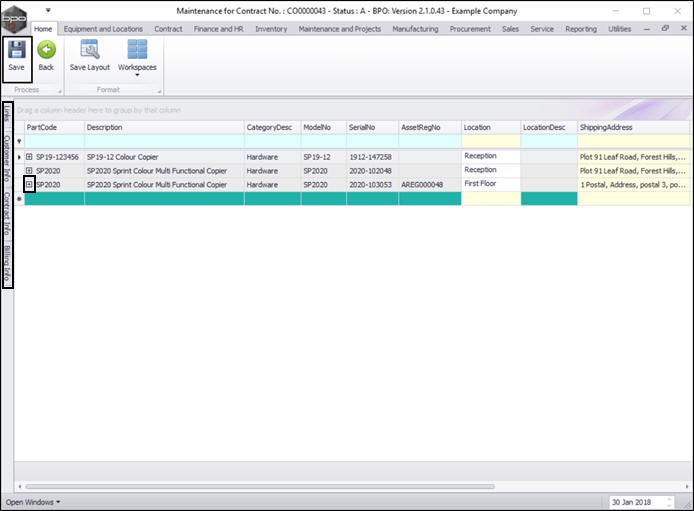Open the Links side panel tab
Image resolution: width=694 pixels, height=511 pixels.
point(7,114)
